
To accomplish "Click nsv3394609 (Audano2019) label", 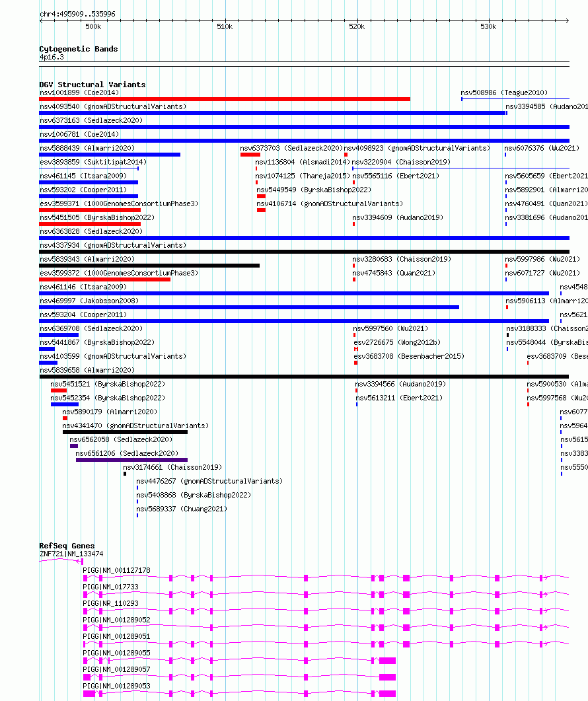I will click(x=398, y=217).
